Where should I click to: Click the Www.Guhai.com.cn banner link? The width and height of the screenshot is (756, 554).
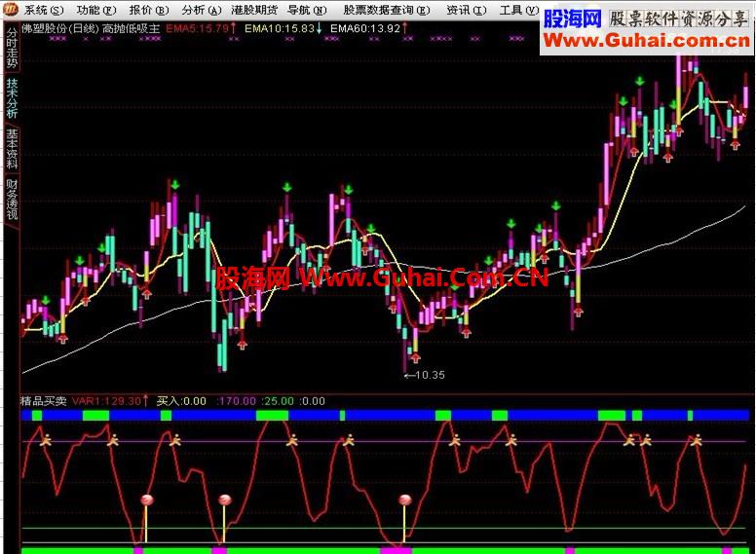tap(647, 41)
